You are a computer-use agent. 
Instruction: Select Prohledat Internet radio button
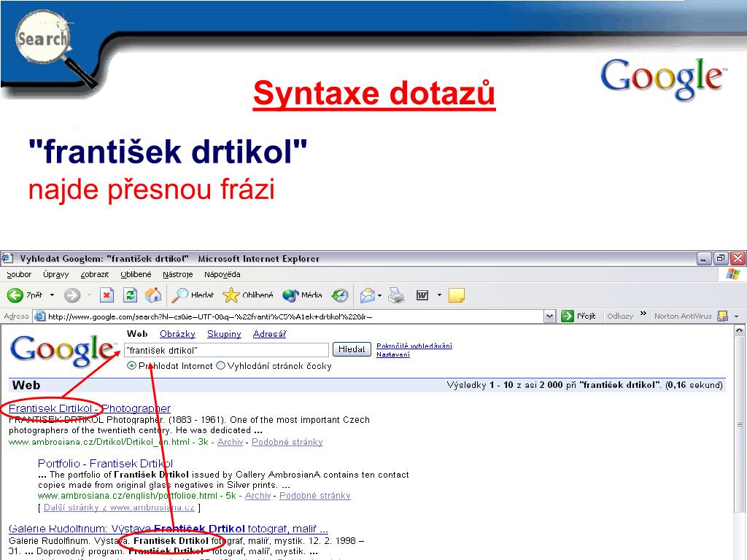click(131, 366)
